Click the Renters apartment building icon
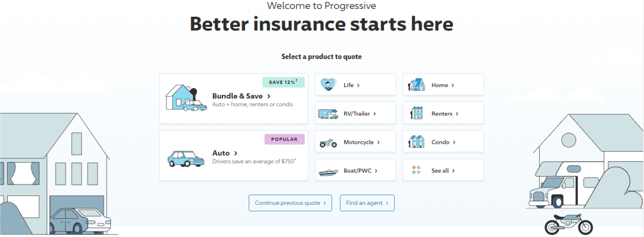Screen dimensions: 644x237 (416, 113)
